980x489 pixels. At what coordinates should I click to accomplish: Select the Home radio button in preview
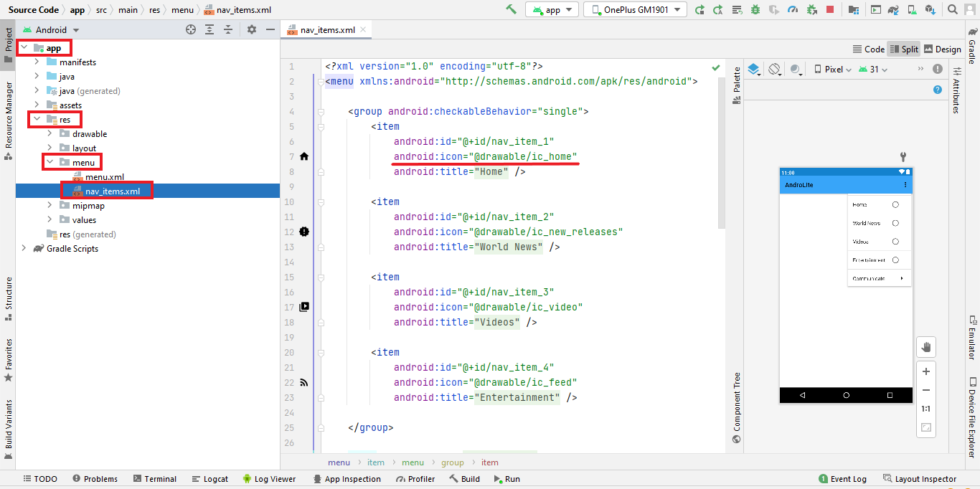tap(895, 204)
